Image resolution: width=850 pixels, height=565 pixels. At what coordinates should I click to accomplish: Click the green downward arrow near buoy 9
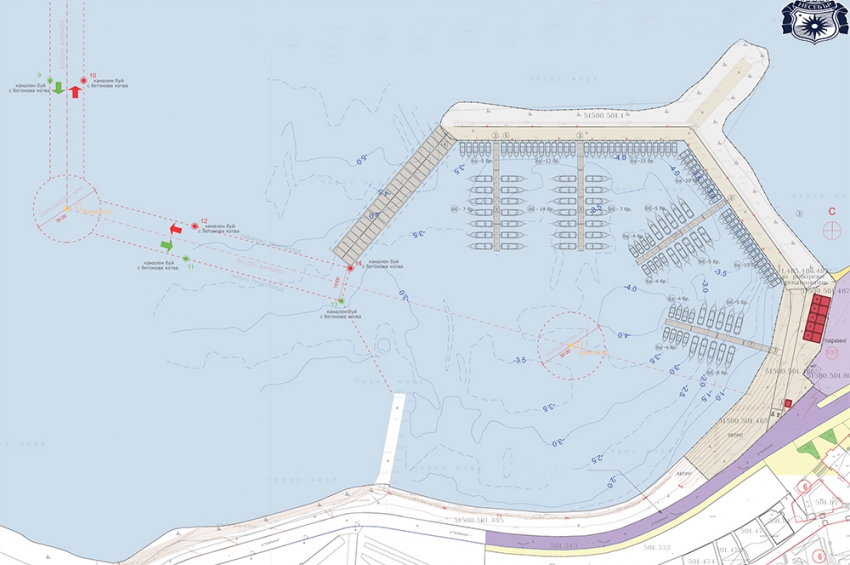[x=58, y=88]
